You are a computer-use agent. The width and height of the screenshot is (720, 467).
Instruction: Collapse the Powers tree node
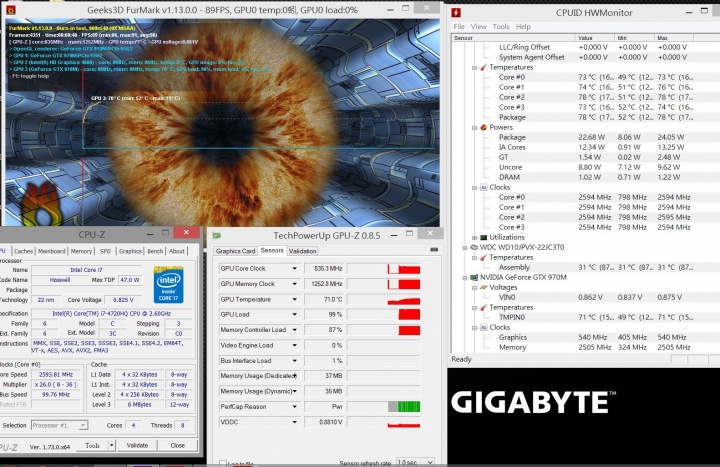pyautogui.click(x=474, y=128)
